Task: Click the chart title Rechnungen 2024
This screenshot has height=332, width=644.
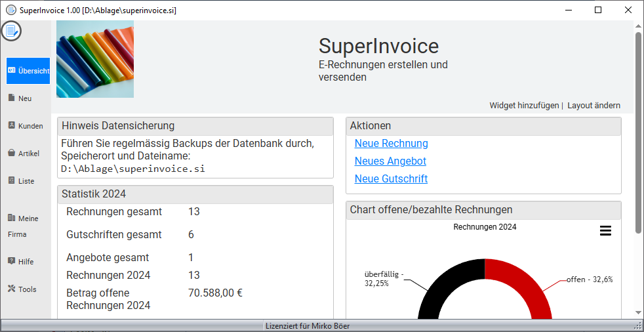Action: [485, 227]
